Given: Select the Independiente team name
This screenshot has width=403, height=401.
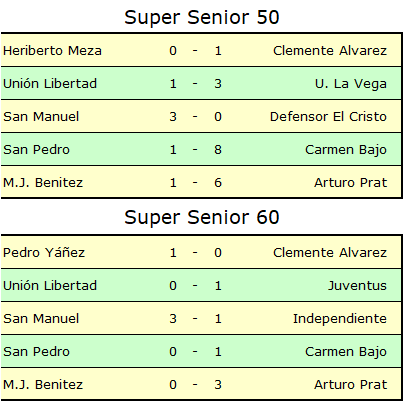Looking at the screenshot, I should click(x=340, y=319).
